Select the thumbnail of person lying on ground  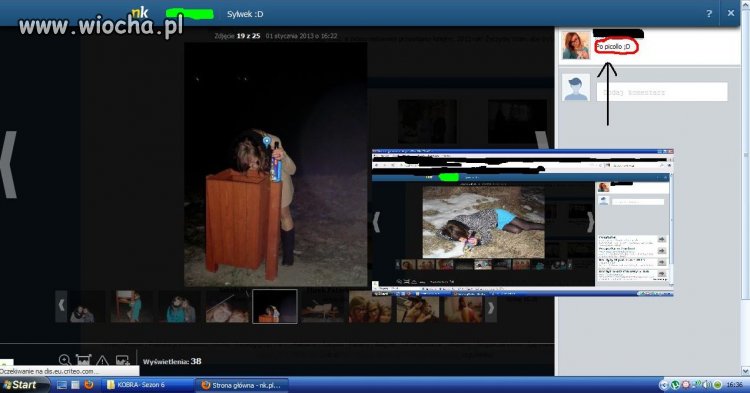pos(322,307)
